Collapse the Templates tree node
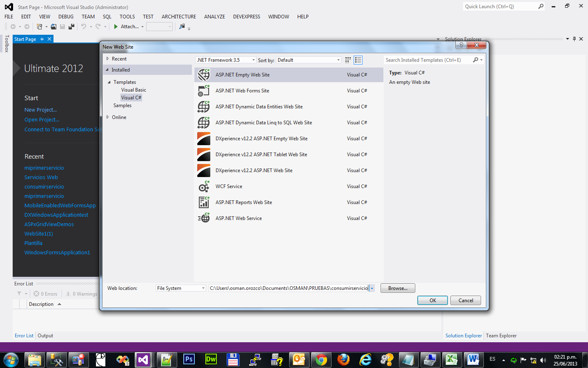Screen dimensions: 588x368 point(109,82)
